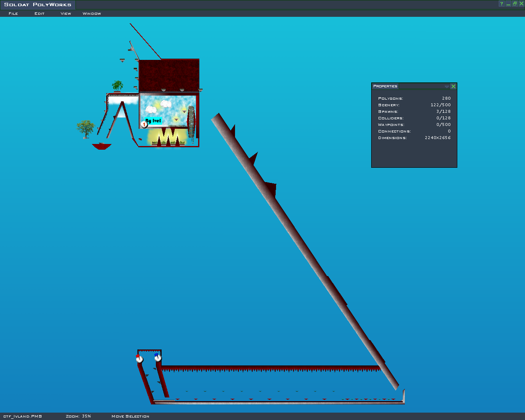Minimize the Soldat PolyWorks window
The image size is (525, 420).
(508, 4)
